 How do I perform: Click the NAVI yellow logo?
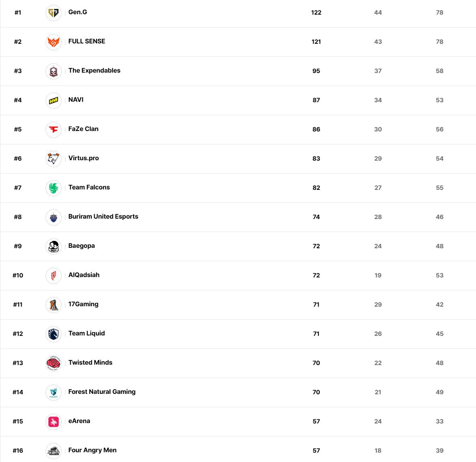tap(54, 100)
